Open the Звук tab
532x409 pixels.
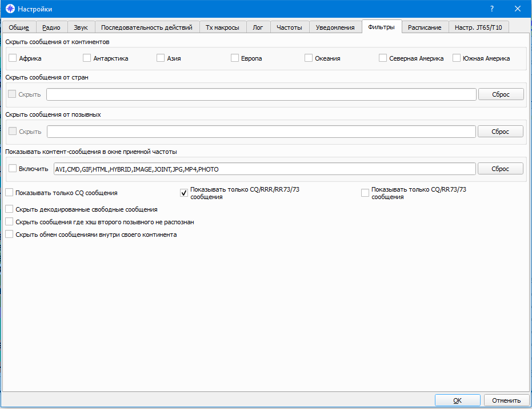tap(81, 27)
